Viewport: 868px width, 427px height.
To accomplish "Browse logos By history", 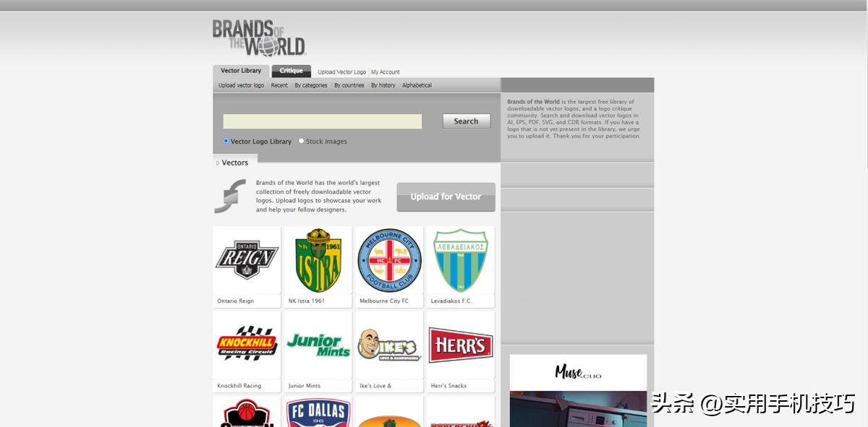I will coord(383,85).
